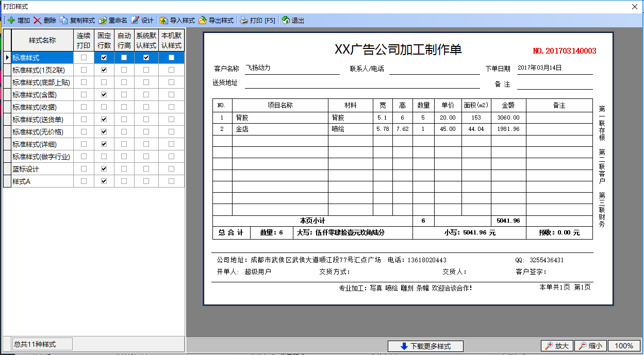Click the 放大 zoom in button

tap(556, 346)
